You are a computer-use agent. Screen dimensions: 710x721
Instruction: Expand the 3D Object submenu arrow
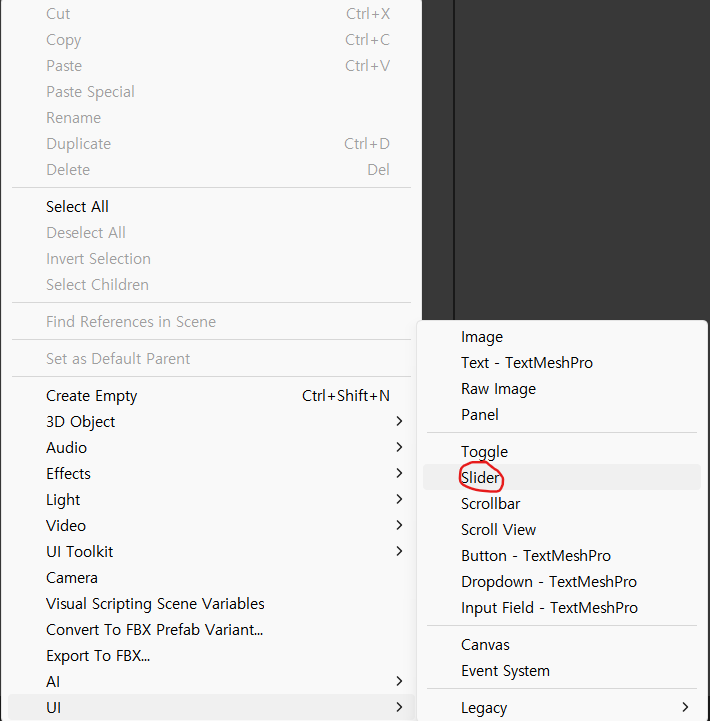[x=399, y=421]
